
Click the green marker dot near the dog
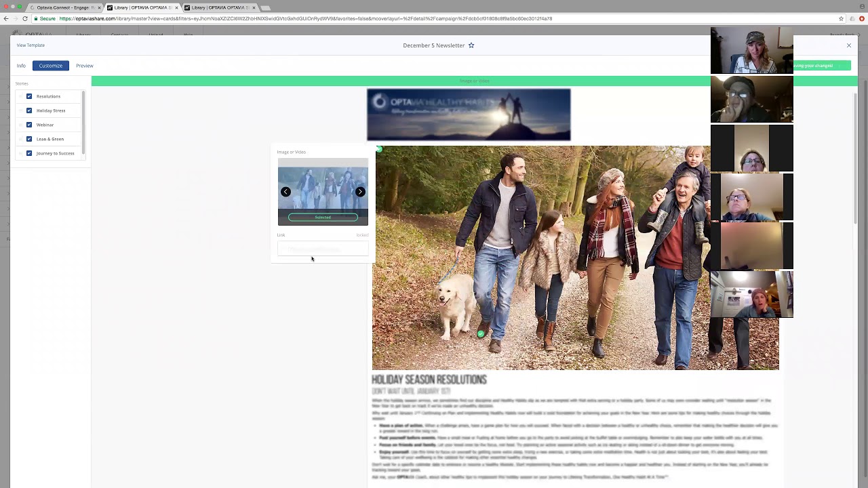[481, 333]
